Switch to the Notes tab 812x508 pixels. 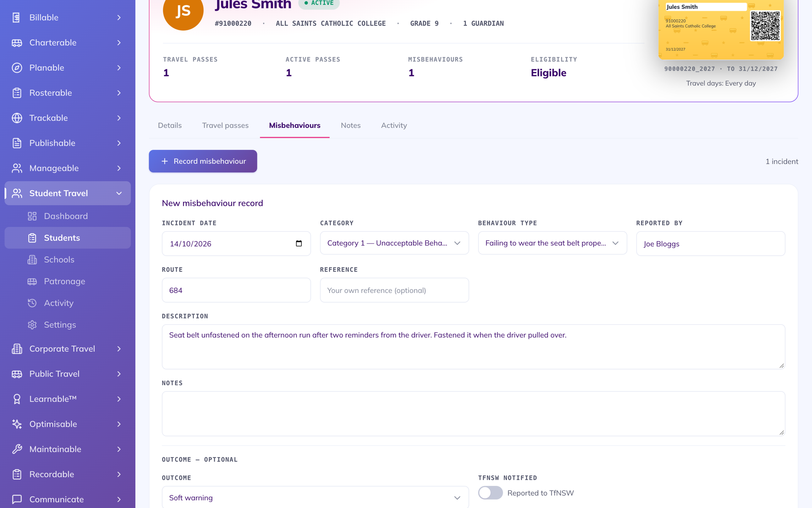(x=351, y=125)
